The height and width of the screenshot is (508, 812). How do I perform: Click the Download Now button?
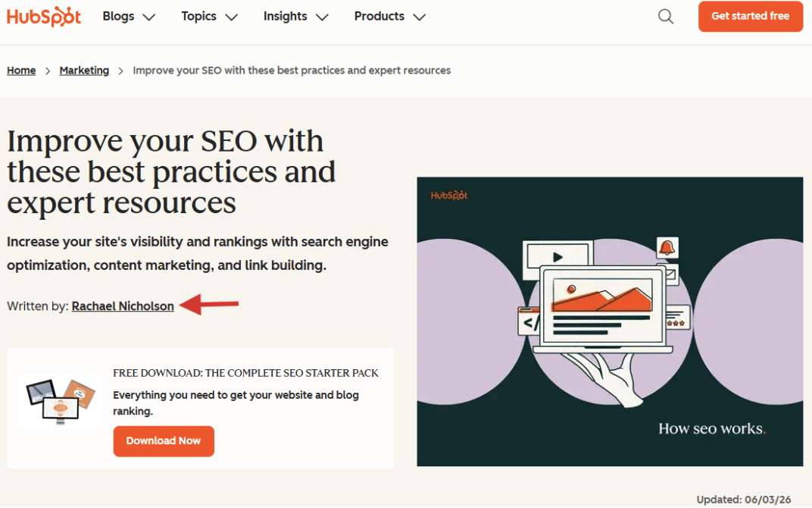pyautogui.click(x=164, y=441)
